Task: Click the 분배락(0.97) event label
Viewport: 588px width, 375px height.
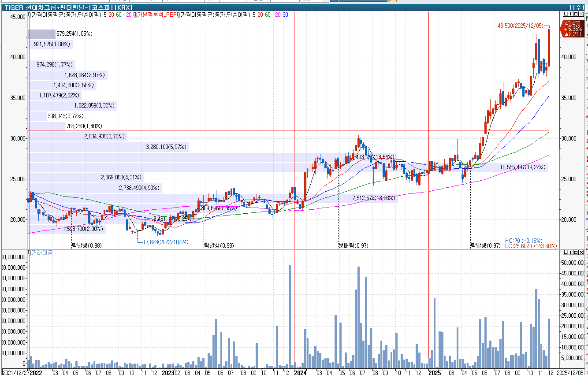Action: pyautogui.click(x=354, y=245)
